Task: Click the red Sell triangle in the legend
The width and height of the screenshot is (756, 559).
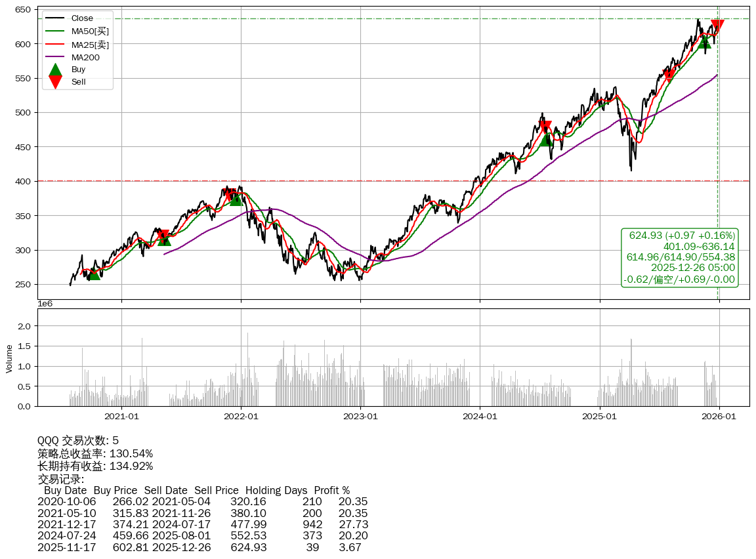Action: point(56,82)
